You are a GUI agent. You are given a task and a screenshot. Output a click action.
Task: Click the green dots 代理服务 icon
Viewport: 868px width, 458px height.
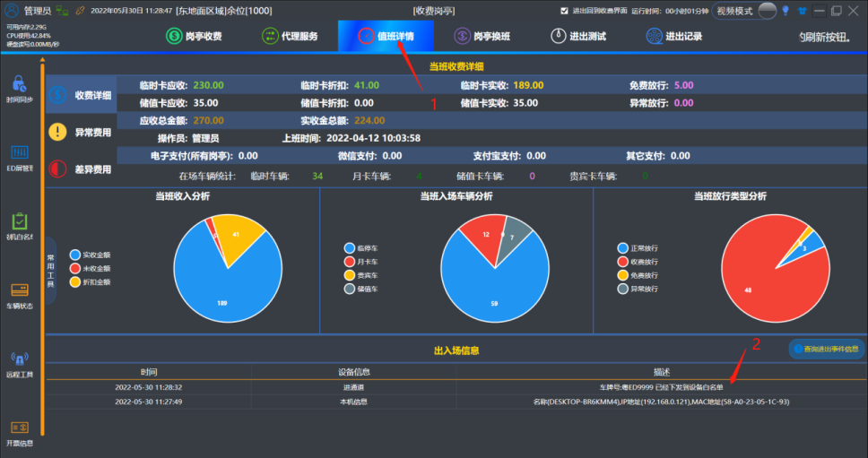[270, 36]
